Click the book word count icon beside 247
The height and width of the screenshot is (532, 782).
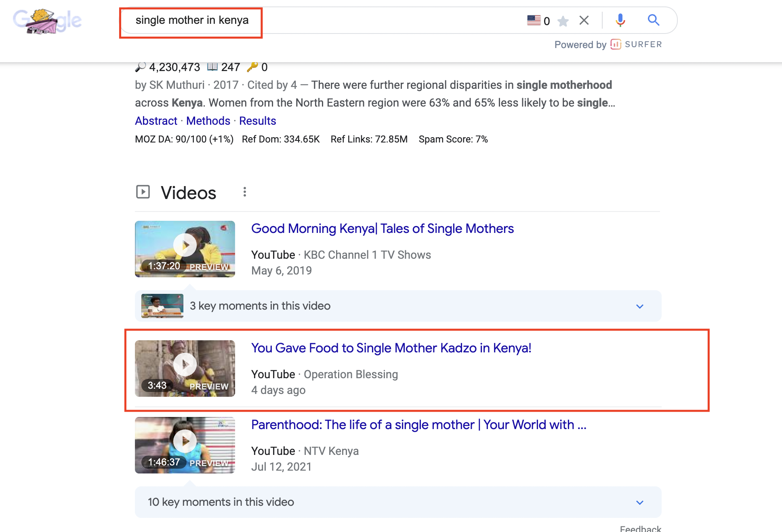[212, 67]
